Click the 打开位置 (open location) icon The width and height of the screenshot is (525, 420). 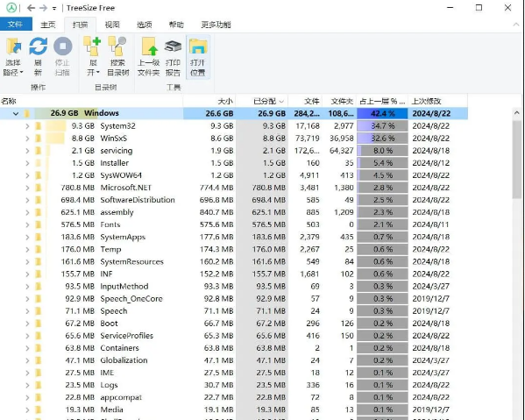pyautogui.click(x=198, y=46)
